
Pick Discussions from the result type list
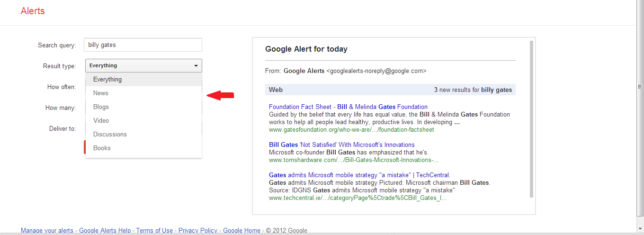click(x=143, y=134)
